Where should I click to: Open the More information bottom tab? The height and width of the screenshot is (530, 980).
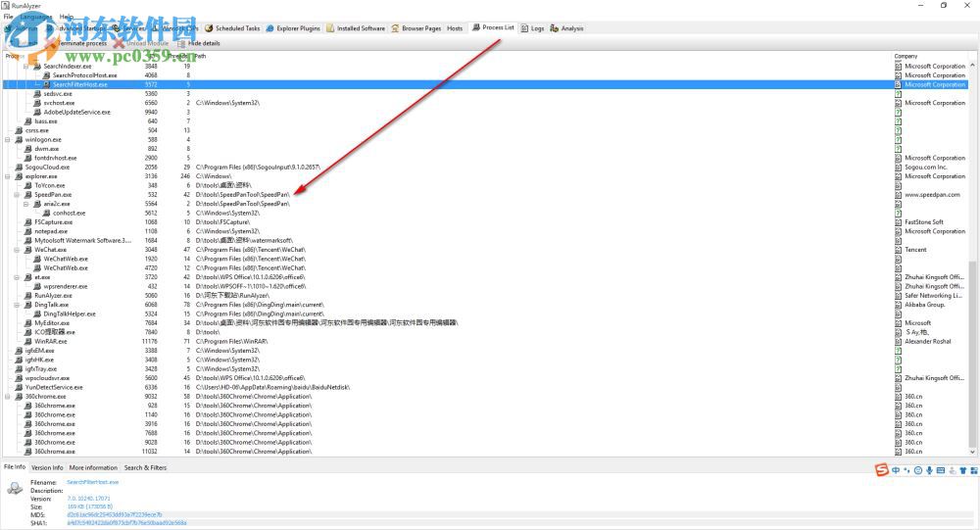[x=93, y=467]
